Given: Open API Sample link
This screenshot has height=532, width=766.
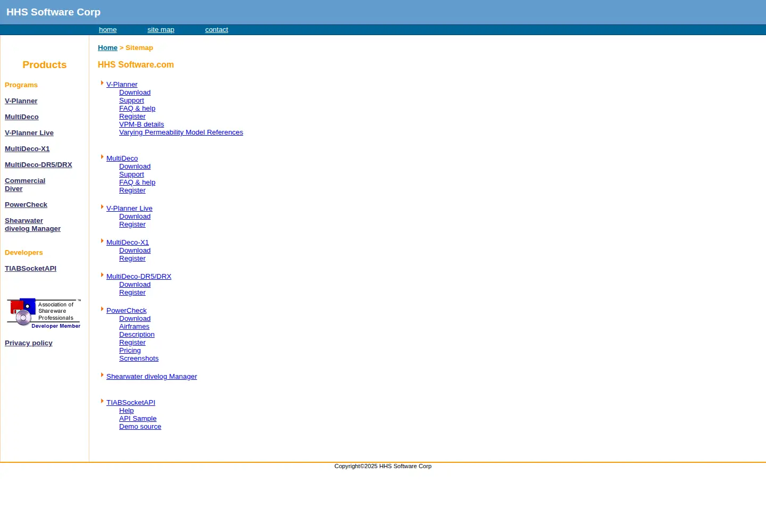Looking at the screenshot, I should (x=138, y=419).
